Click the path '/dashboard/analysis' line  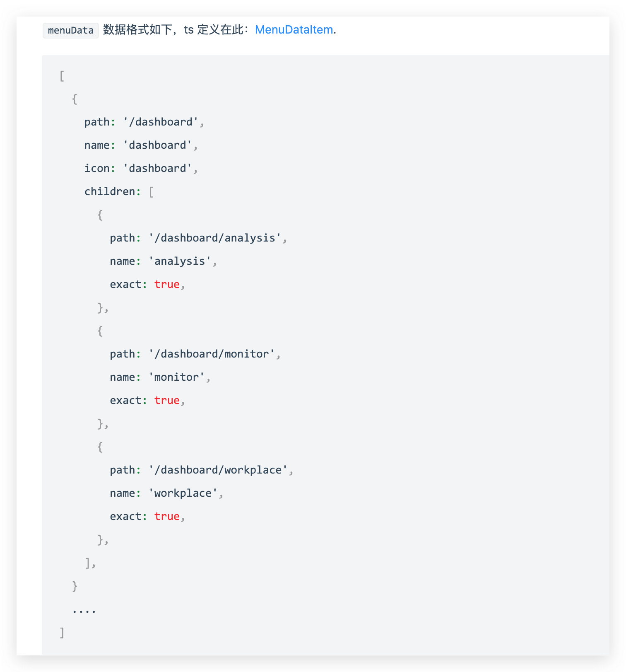tap(198, 238)
